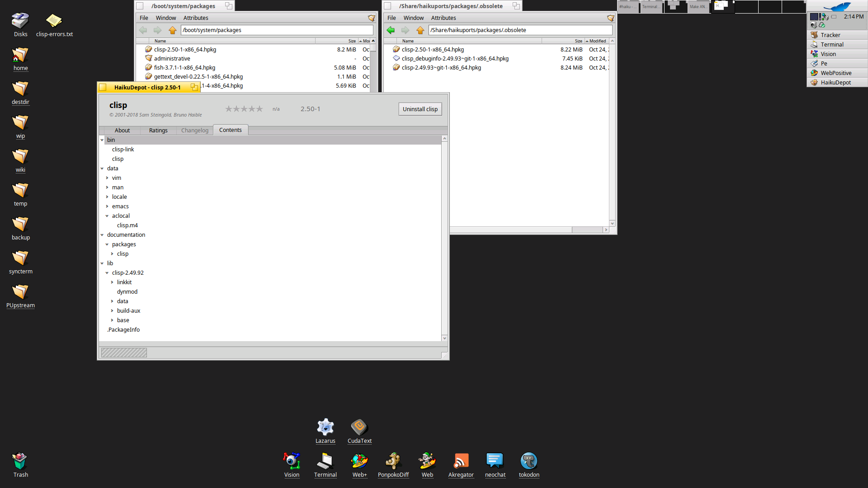Screen dimensions: 868x488
Task: Expand the vim folder node
Action: (x=107, y=178)
